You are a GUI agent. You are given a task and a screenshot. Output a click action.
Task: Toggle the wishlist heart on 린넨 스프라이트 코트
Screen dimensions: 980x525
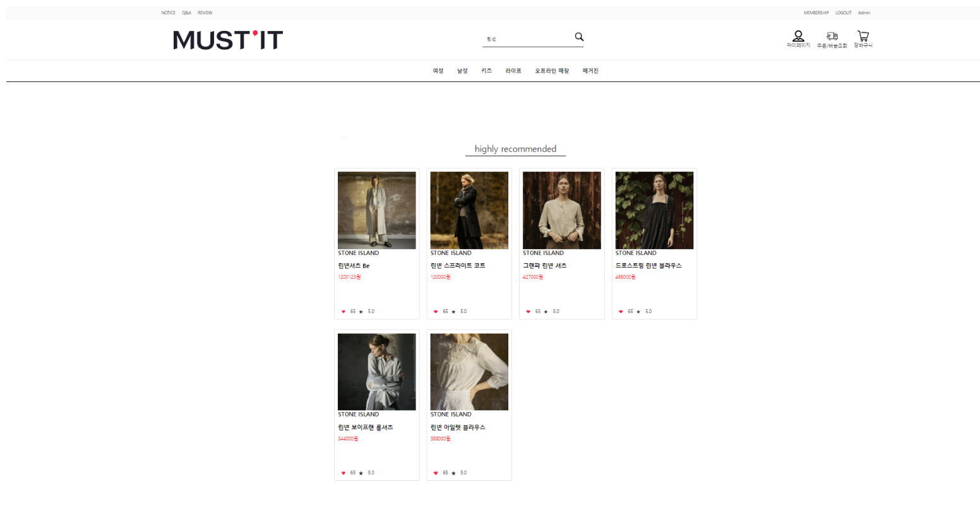[x=436, y=311]
